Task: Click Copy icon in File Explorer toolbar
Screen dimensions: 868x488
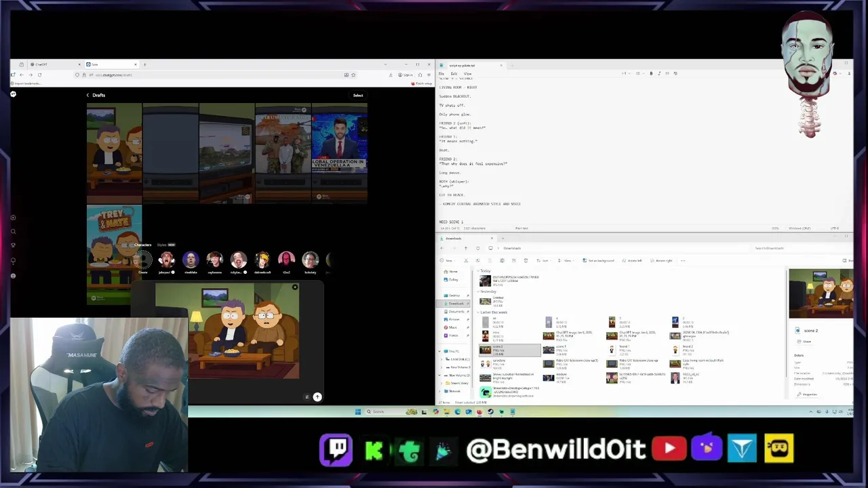Action: click(x=477, y=260)
